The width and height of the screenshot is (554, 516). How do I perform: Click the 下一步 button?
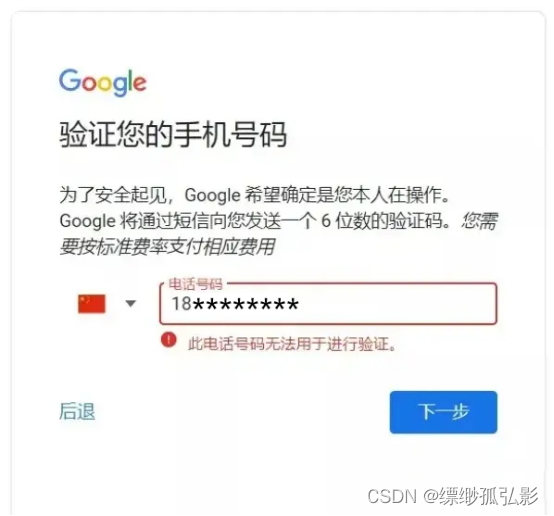443,412
